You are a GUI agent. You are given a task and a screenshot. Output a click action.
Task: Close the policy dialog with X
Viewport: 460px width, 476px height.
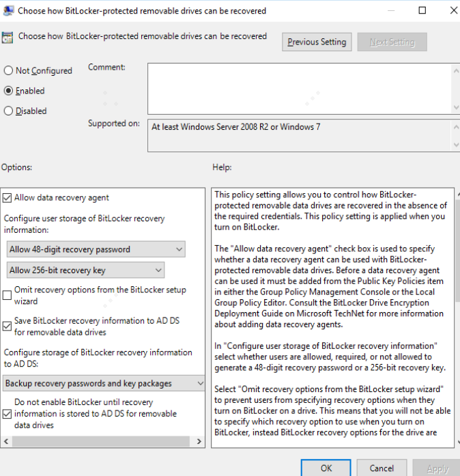[x=454, y=10]
